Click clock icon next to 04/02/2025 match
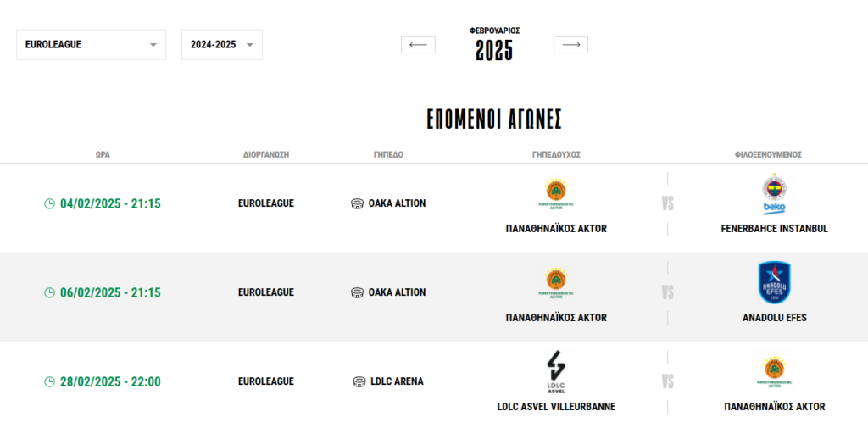868x428 pixels. pos(49,203)
